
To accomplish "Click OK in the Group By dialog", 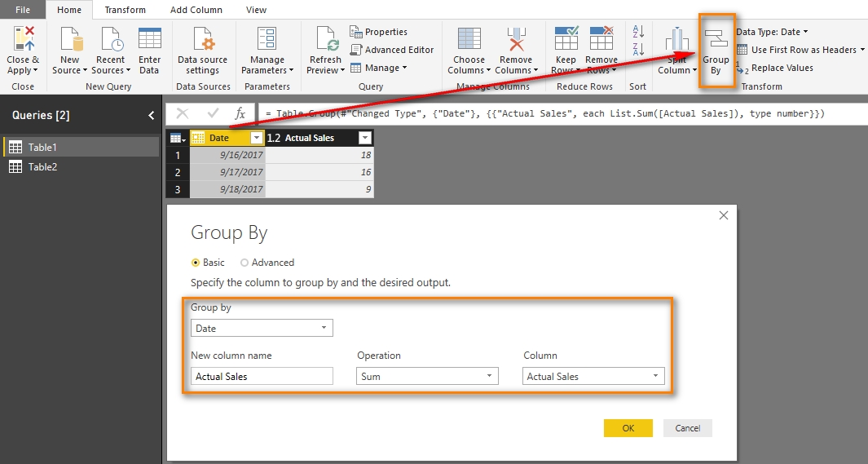I will point(628,428).
